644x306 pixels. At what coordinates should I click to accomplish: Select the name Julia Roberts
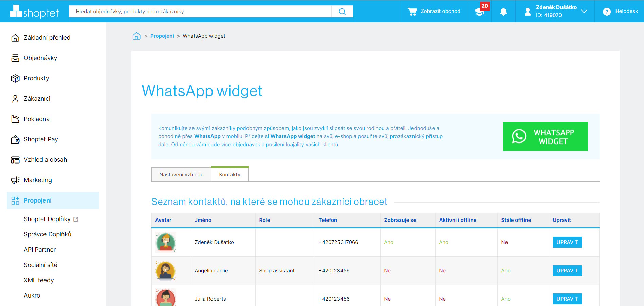pyautogui.click(x=210, y=299)
